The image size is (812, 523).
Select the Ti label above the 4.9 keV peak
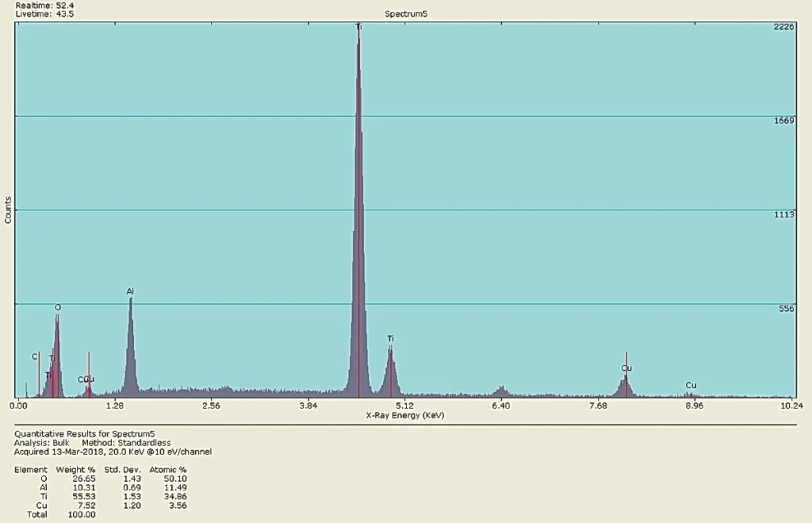pos(390,339)
